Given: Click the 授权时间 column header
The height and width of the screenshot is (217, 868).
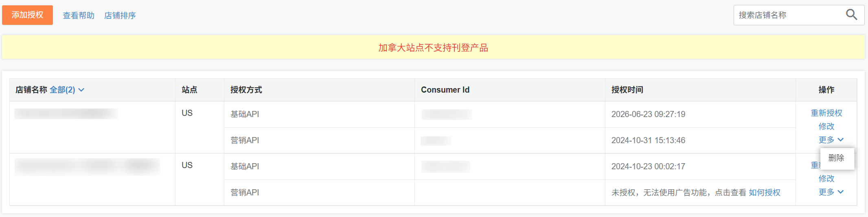Looking at the screenshot, I should pos(627,90).
